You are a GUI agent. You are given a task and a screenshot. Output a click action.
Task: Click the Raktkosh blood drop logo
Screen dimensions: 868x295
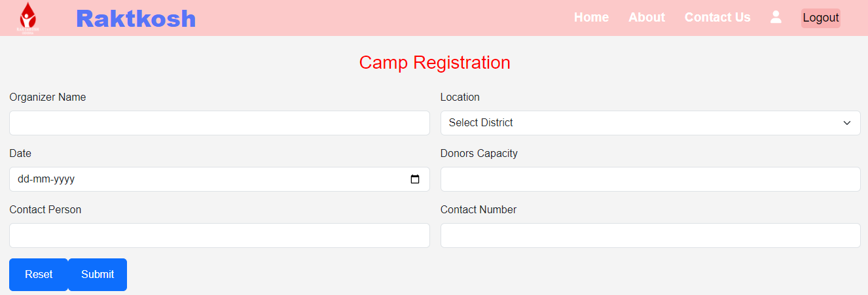[27, 18]
